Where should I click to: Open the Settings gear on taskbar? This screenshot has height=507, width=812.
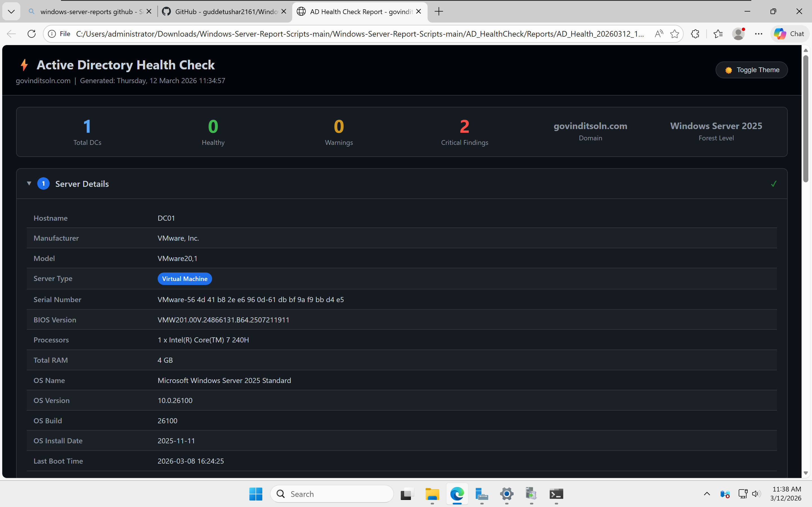click(507, 494)
